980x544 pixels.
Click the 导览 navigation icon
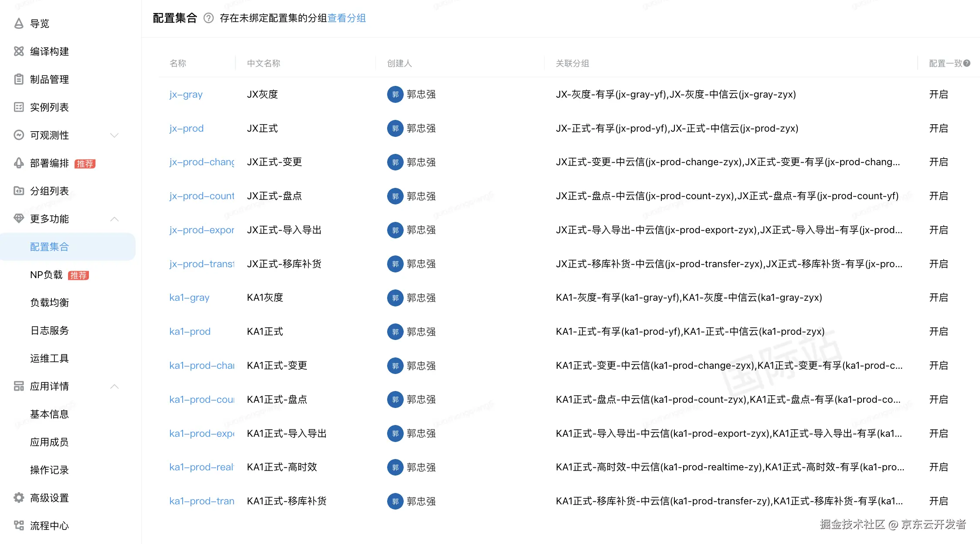(x=18, y=24)
